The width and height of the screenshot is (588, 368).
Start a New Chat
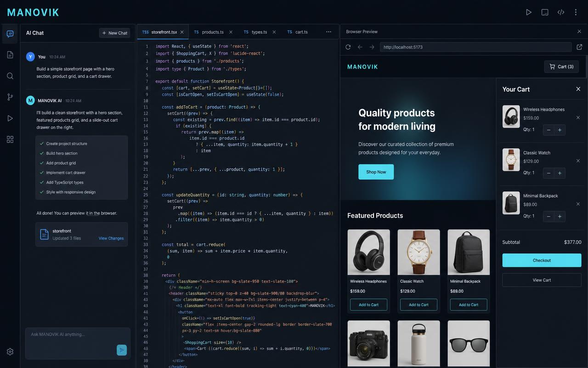point(114,33)
